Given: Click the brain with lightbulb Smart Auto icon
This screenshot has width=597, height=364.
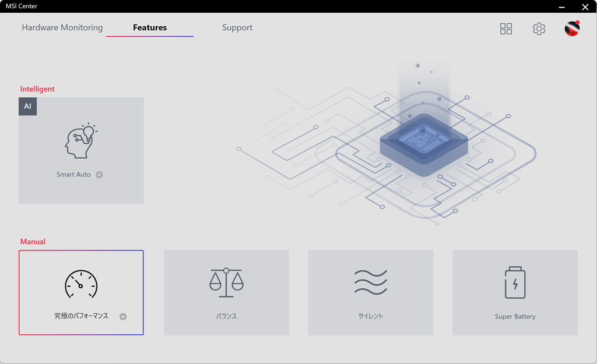Looking at the screenshot, I should tap(80, 141).
